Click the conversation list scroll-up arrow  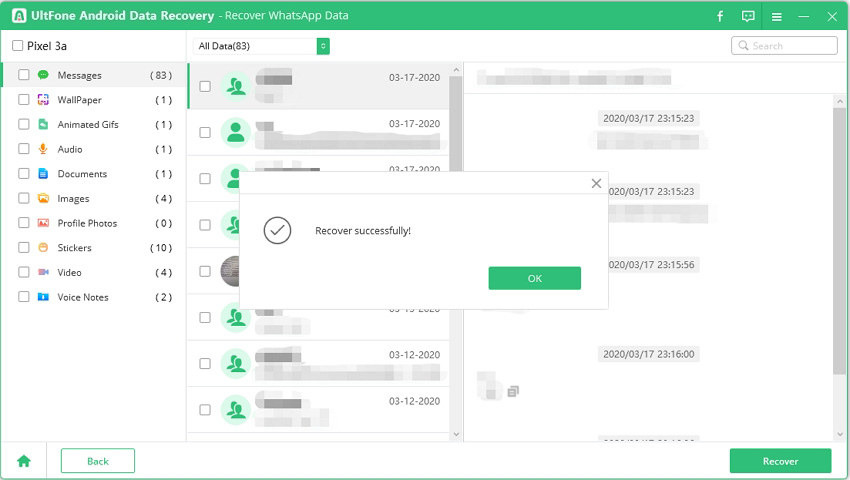[456, 69]
